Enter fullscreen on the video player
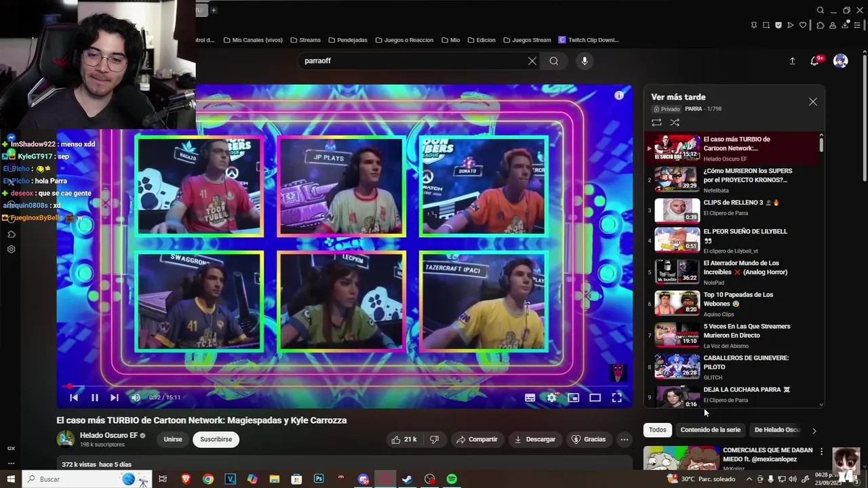868x488 pixels. 616,398
